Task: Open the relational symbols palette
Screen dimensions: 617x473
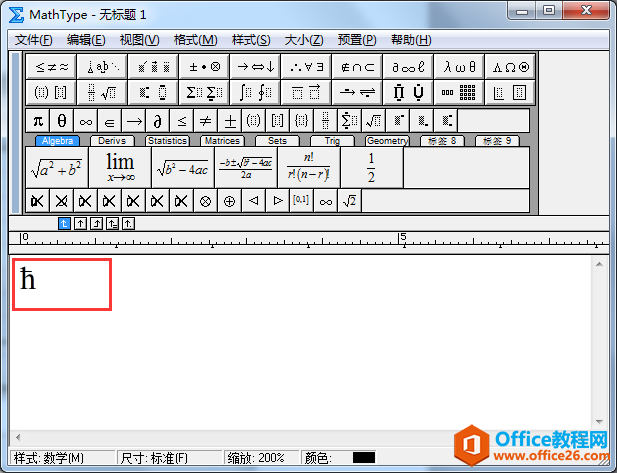Action: tap(51, 67)
